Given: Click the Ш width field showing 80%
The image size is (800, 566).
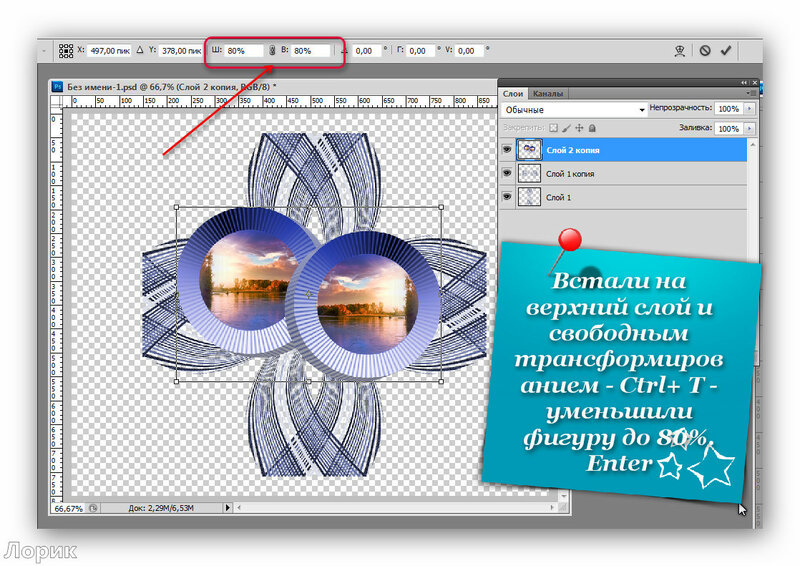Looking at the screenshot, I should (x=244, y=51).
